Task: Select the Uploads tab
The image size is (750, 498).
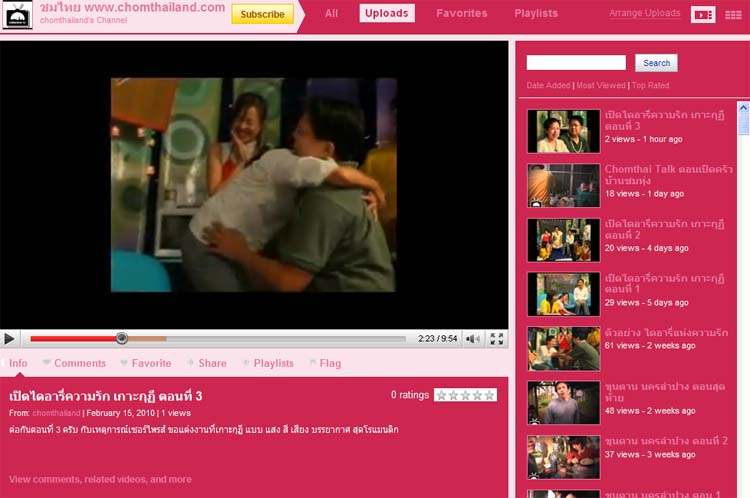Action: pyautogui.click(x=387, y=13)
